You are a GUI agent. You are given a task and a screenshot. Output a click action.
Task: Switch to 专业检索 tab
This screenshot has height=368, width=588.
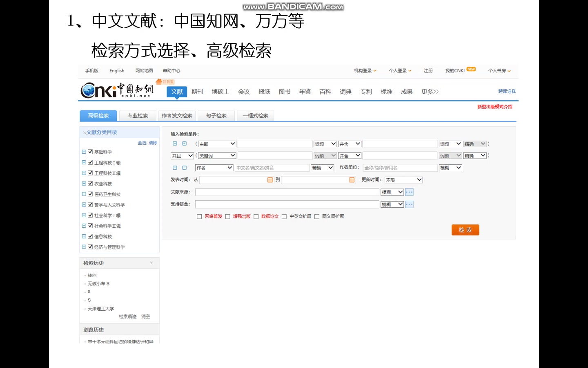138,116
